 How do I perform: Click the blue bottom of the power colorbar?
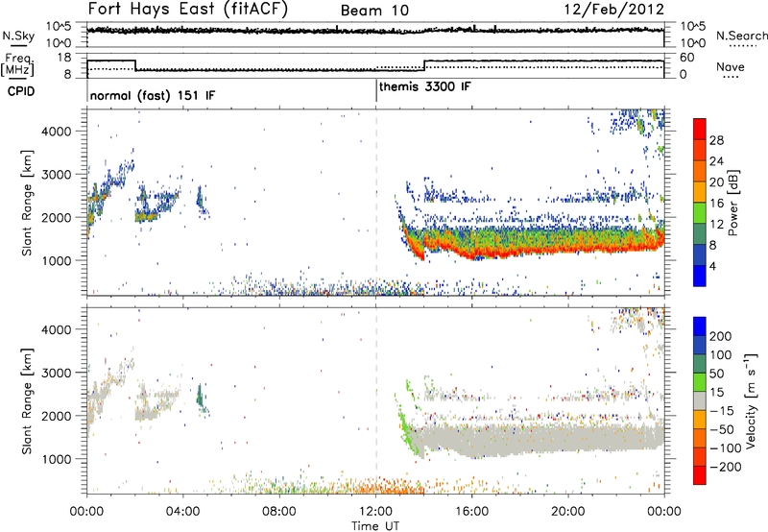pyautogui.click(x=700, y=276)
